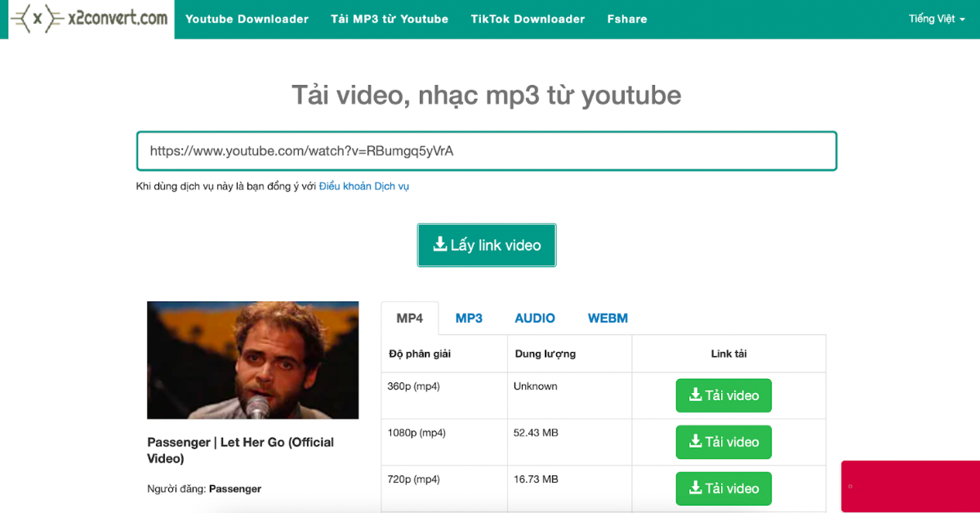The height and width of the screenshot is (513, 980).
Task: Open Youtube Downloader menu item
Action: pyautogui.click(x=247, y=19)
